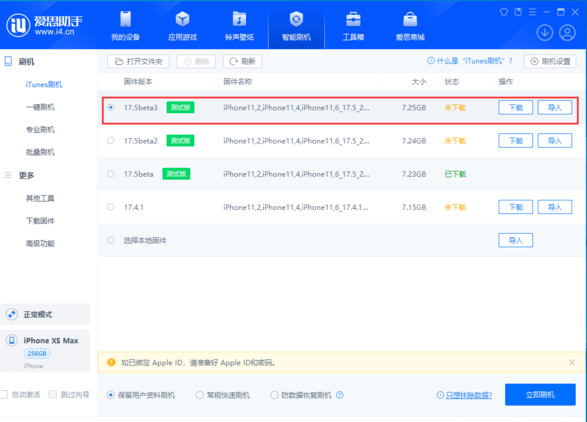
Task: Click the 刷新 refresh button
Action: pos(242,61)
